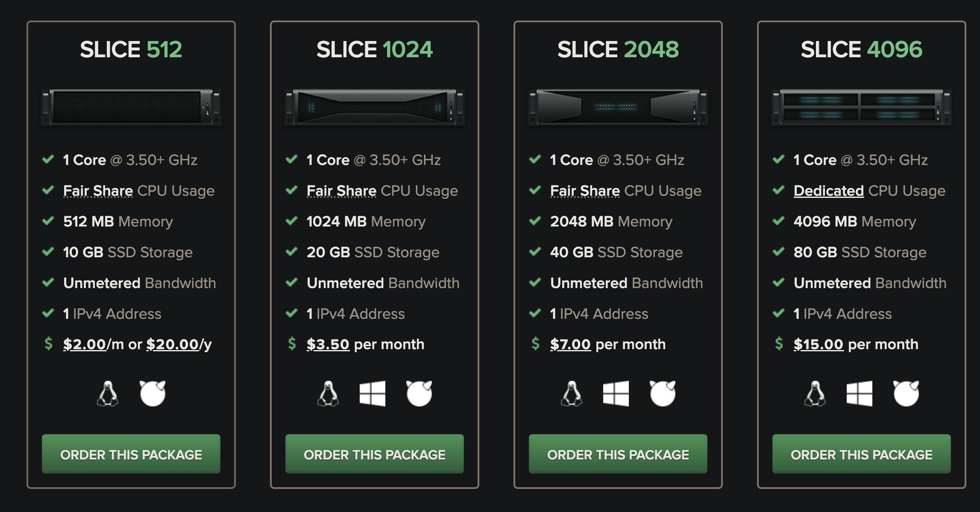Order the Slice 512 package
The width and height of the screenshot is (980, 512).
tap(131, 454)
